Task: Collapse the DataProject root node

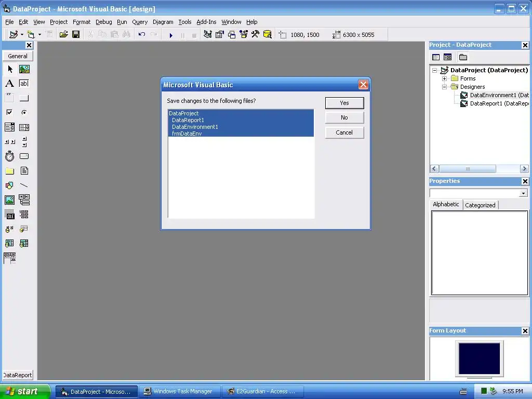Action: coord(435,71)
